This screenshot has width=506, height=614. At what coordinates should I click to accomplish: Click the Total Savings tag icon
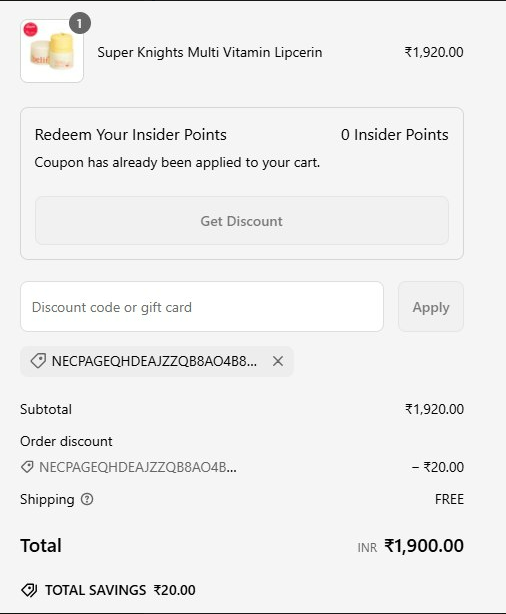coord(29,590)
